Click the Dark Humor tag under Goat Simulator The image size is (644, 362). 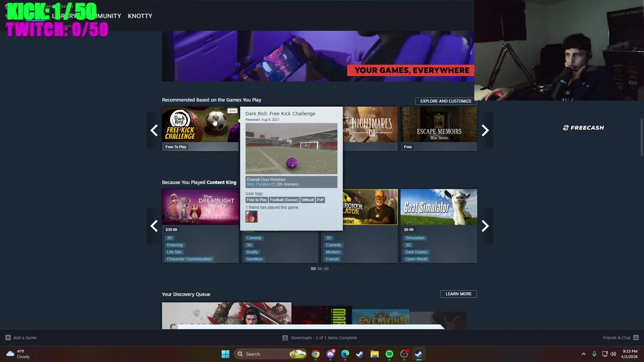[416, 252]
